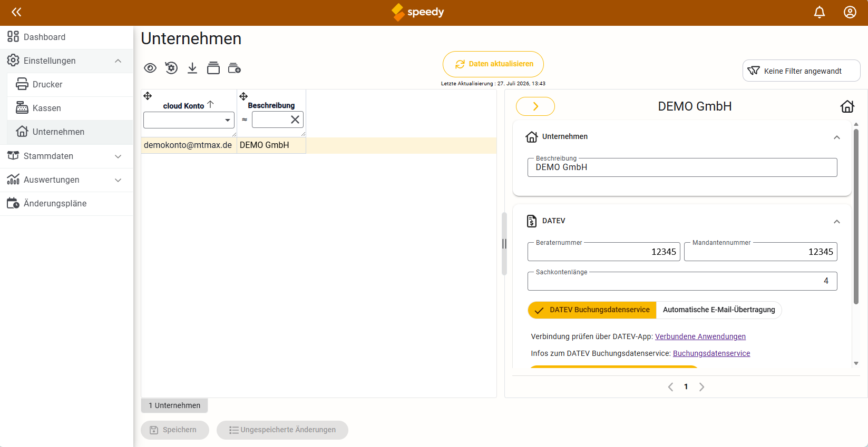Collapse sidebar with double chevron icon

tap(16, 12)
